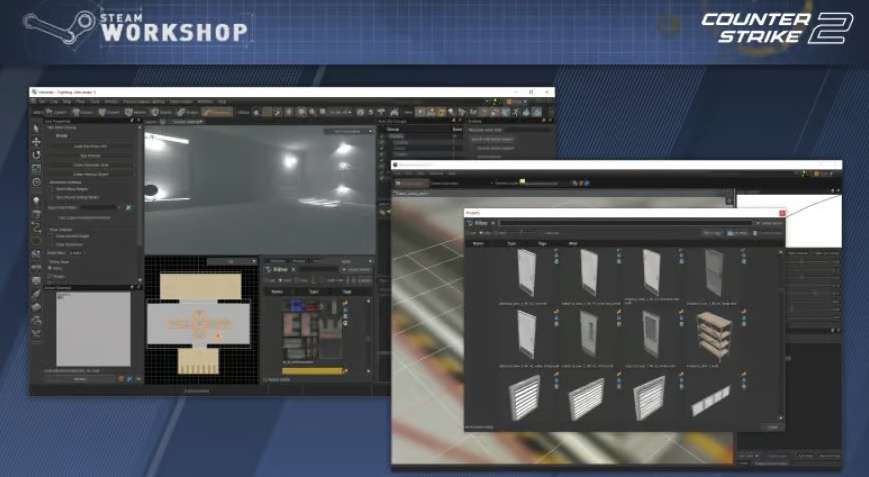Click the filter search field in Hammer's asset panel
Image resolution: width=869 pixels, height=477 pixels.
pyautogui.click(x=319, y=269)
